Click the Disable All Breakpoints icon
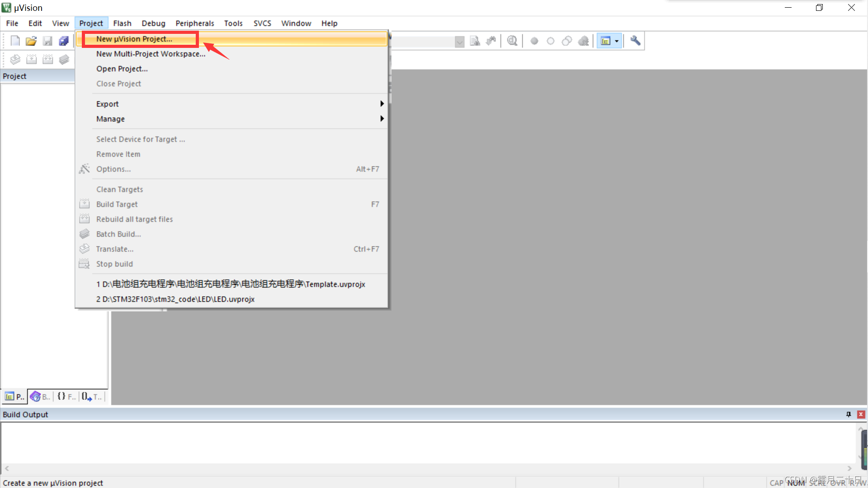The height and width of the screenshot is (488, 868). tap(567, 41)
